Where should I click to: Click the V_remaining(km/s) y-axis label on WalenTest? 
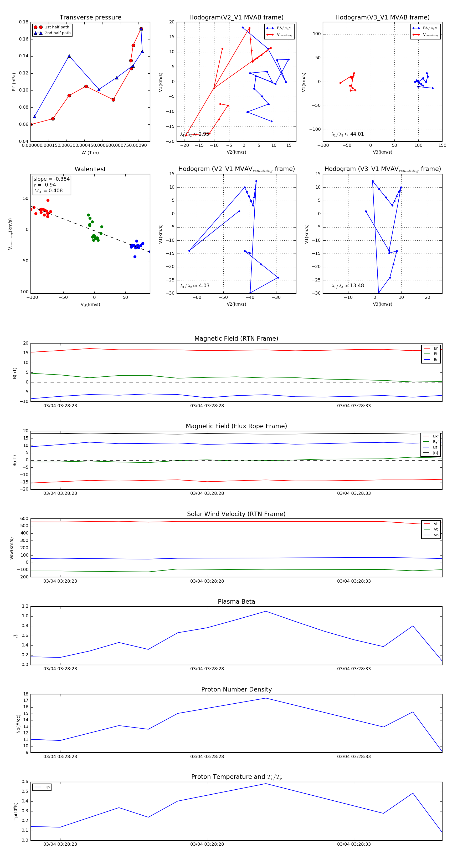11,234
